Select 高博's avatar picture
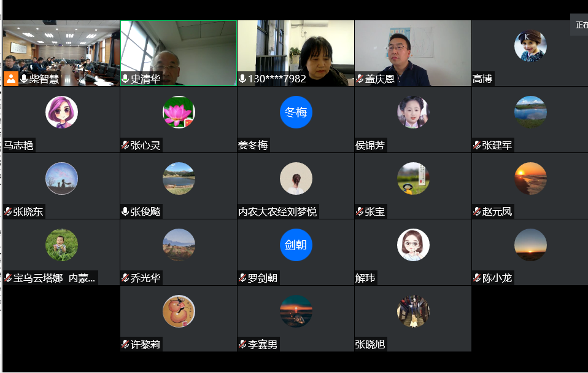Screen dimensions: 588x373 click(x=530, y=46)
